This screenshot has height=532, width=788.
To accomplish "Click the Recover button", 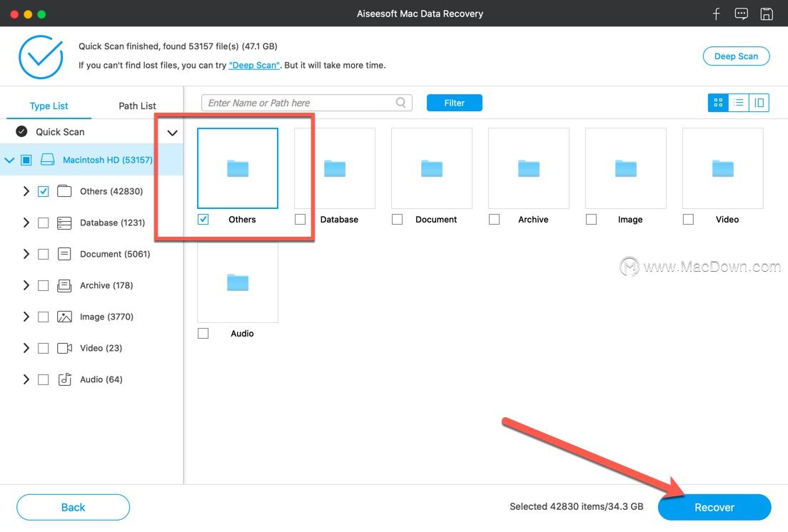I will coord(714,508).
